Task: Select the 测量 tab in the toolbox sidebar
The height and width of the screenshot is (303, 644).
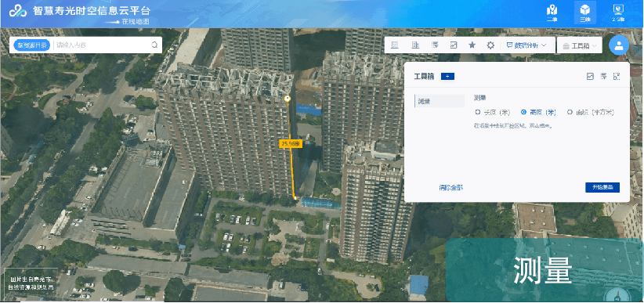Action: (x=440, y=101)
